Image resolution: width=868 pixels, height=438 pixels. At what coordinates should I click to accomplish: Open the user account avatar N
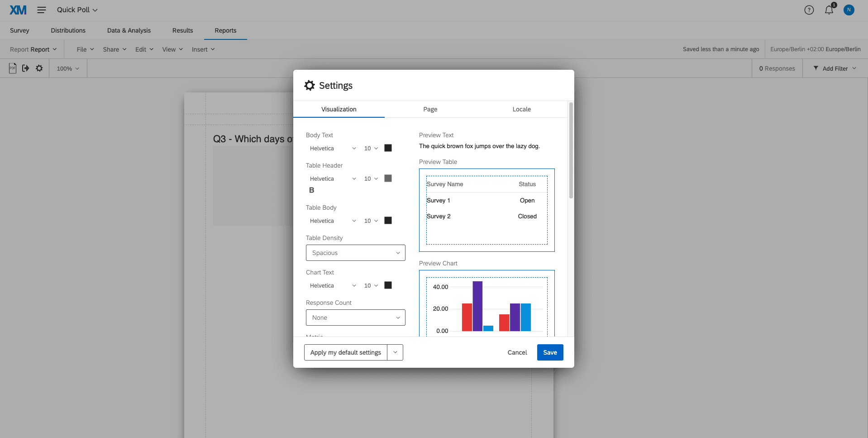tap(849, 10)
